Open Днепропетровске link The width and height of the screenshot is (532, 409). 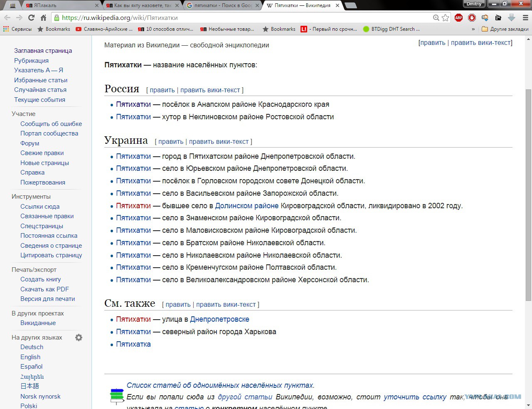point(219,320)
